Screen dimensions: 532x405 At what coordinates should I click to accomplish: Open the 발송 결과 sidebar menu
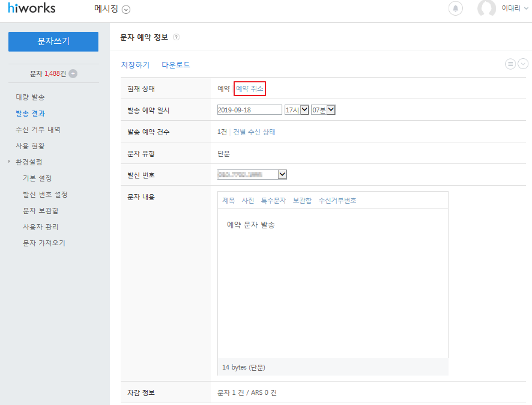pyautogui.click(x=30, y=113)
